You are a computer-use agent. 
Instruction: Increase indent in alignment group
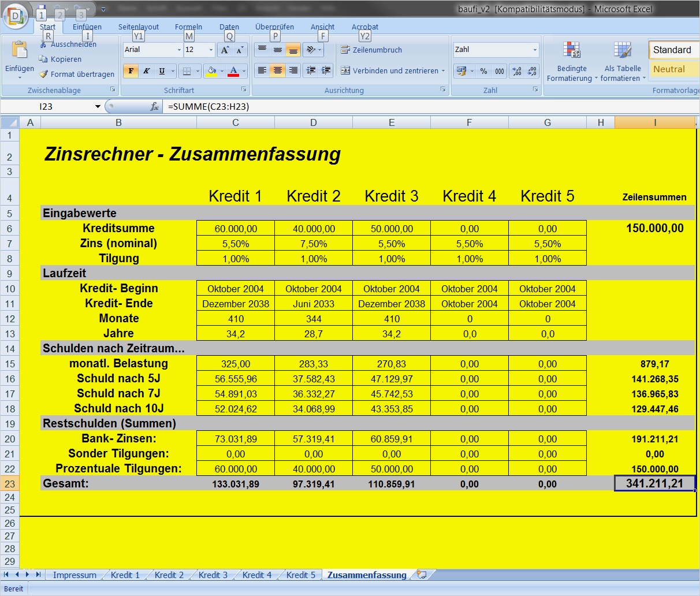pyautogui.click(x=326, y=70)
